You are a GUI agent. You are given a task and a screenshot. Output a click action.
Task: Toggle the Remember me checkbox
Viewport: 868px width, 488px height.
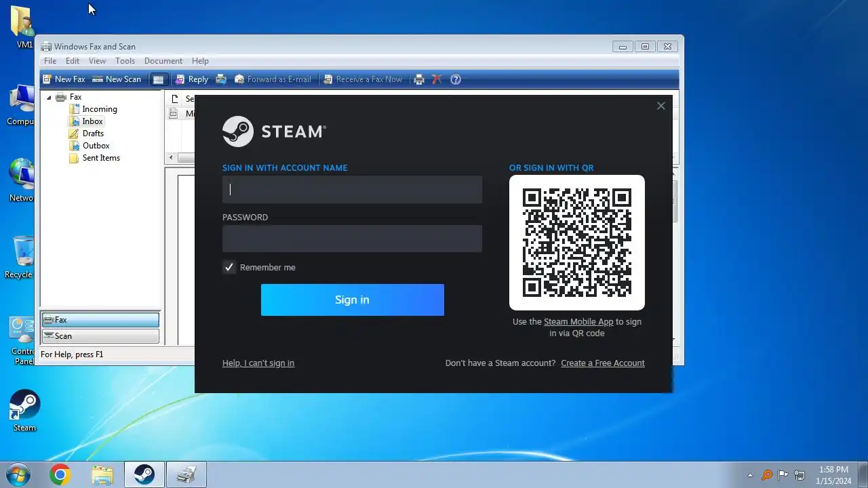pos(229,267)
